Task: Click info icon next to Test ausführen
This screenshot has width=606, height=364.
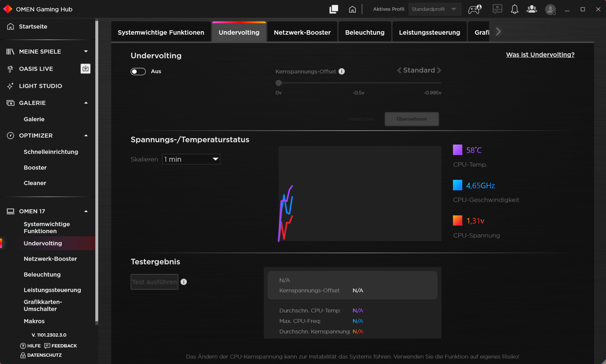Action: (x=184, y=282)
